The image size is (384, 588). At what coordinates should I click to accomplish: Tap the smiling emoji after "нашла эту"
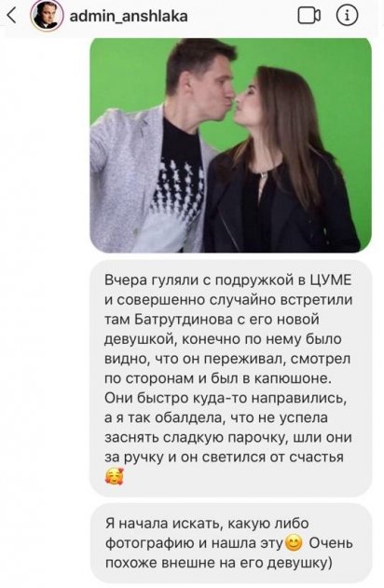(294, 543)
